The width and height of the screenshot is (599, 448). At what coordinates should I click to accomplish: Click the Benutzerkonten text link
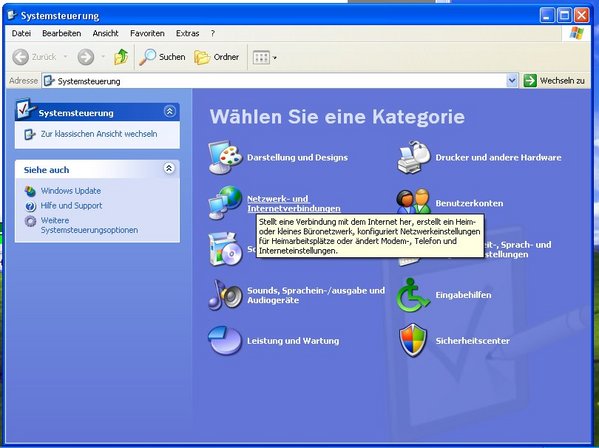(x=469, y=203)
